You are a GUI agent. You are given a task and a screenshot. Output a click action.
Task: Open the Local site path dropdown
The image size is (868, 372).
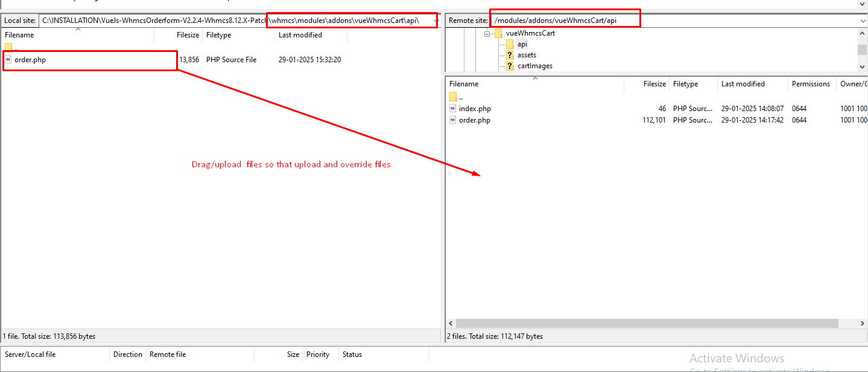[x=437, y=21]
